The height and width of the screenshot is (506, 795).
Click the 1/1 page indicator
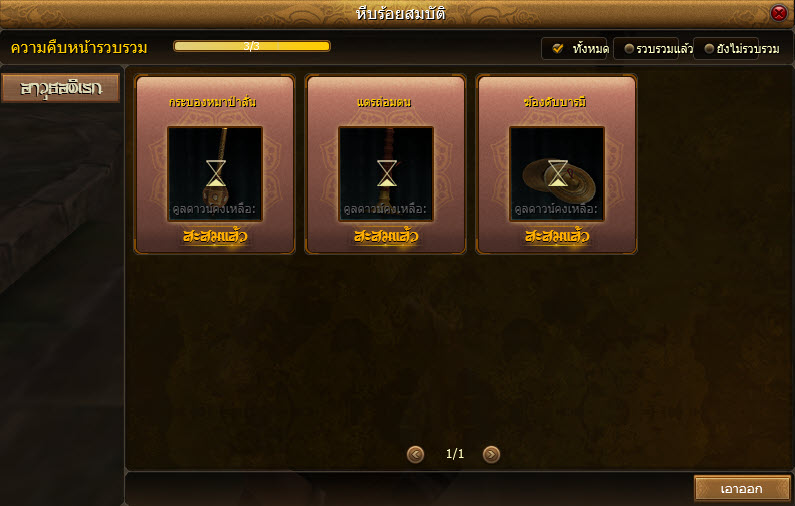pyautogui.click(x=455, y=454)
